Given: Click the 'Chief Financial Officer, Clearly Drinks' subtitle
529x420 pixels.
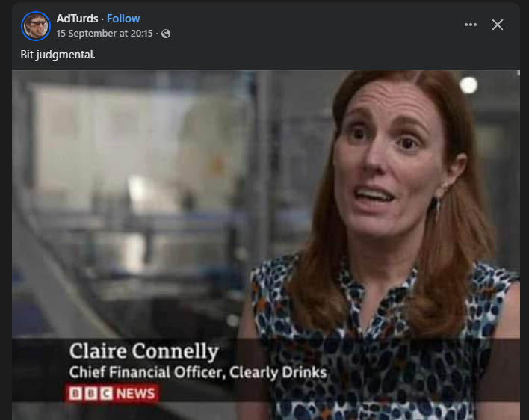Looking at the screenshot, I should click(198, 372).
